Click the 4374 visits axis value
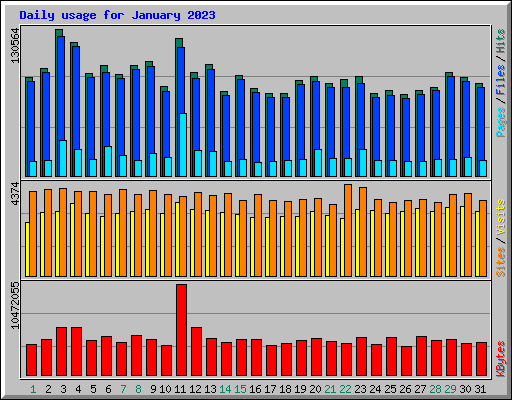Image resolution: width=512 pixels, height=400 pixels. [x=15, y=194]
